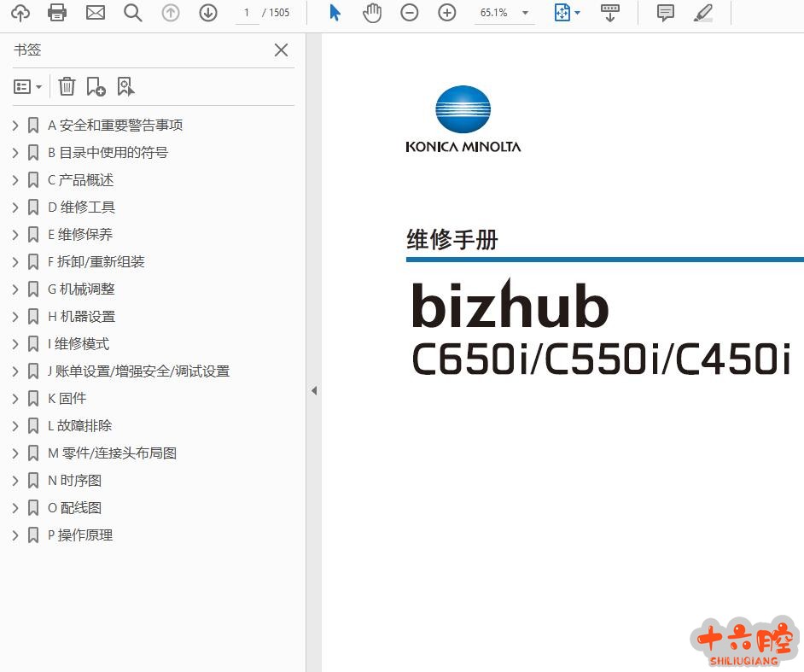Delete selected bookmark with trash icon
Screen dimensions: 804x672
[x=67, y=86]
